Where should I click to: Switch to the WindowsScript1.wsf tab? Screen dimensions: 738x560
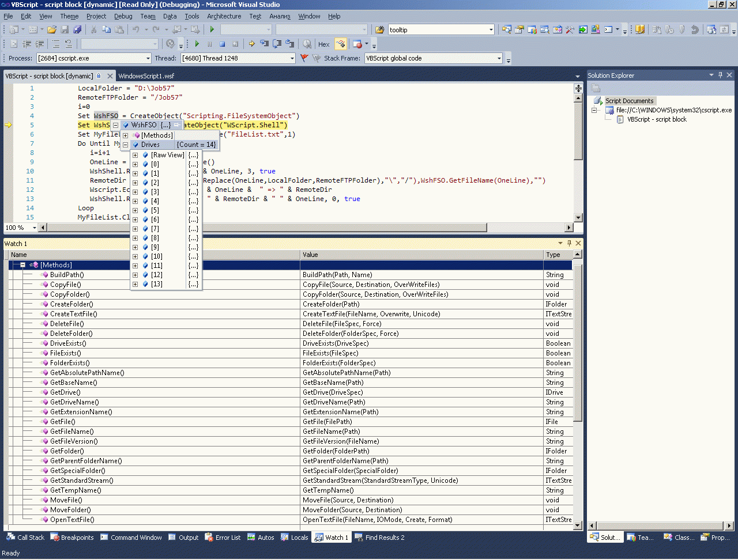point(146,76)
